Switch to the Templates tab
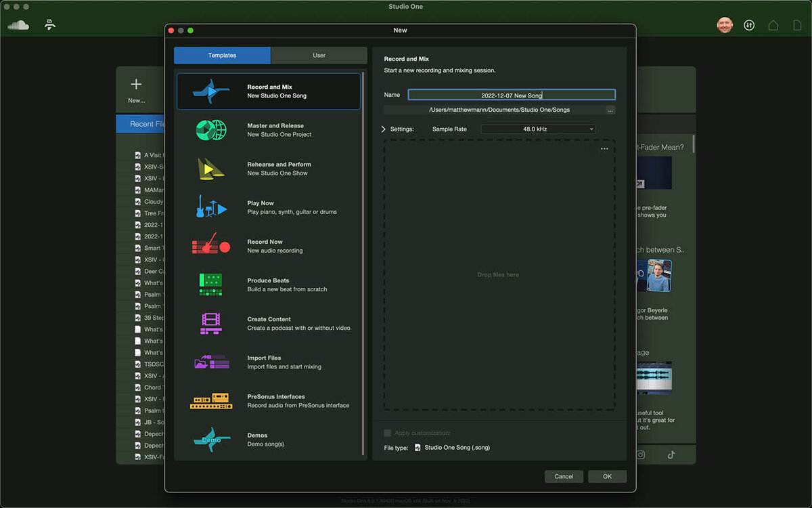812x508 pixels. [222, 56]
